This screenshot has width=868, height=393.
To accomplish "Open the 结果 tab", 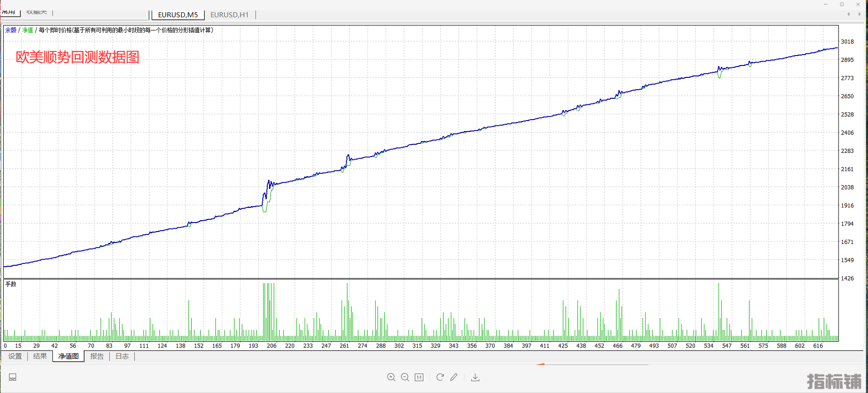I will (x=40, y=356).
